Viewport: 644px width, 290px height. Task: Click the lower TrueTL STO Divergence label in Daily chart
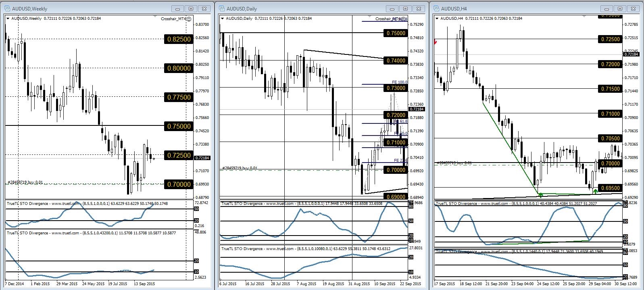point(306,249)
